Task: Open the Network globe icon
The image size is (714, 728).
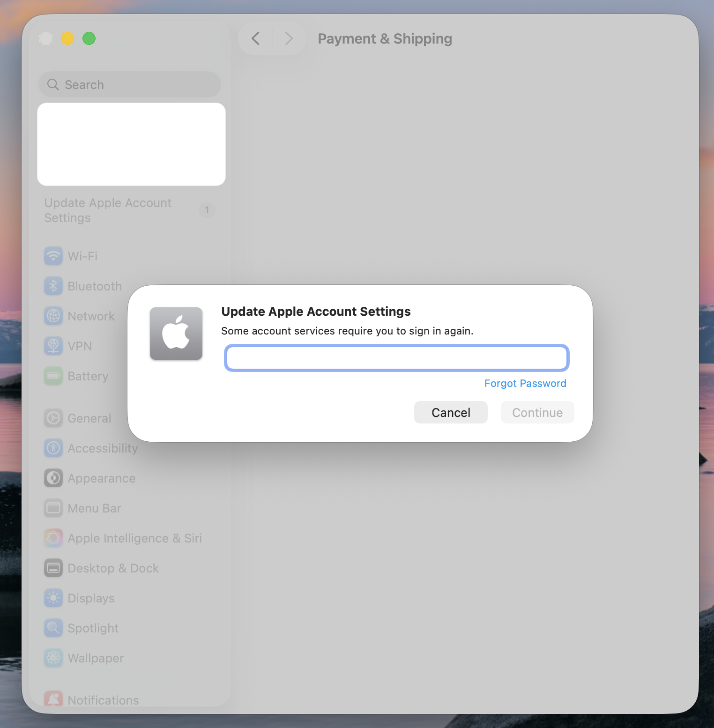Action: [x=53, y=316]
